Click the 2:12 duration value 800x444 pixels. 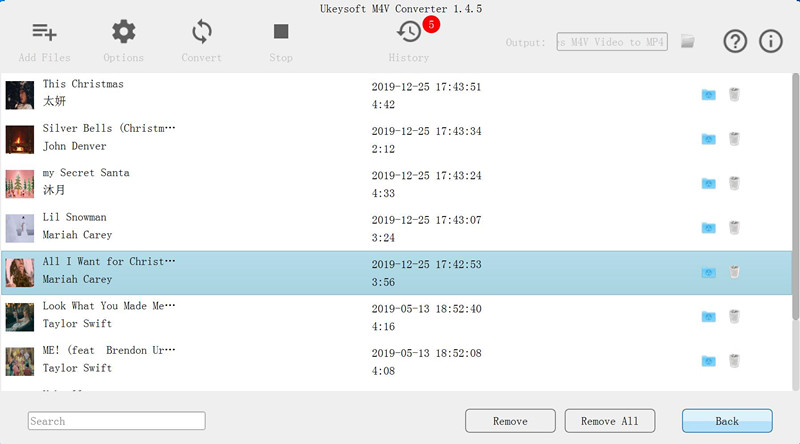pyautogui.click(x=383, y=149)
